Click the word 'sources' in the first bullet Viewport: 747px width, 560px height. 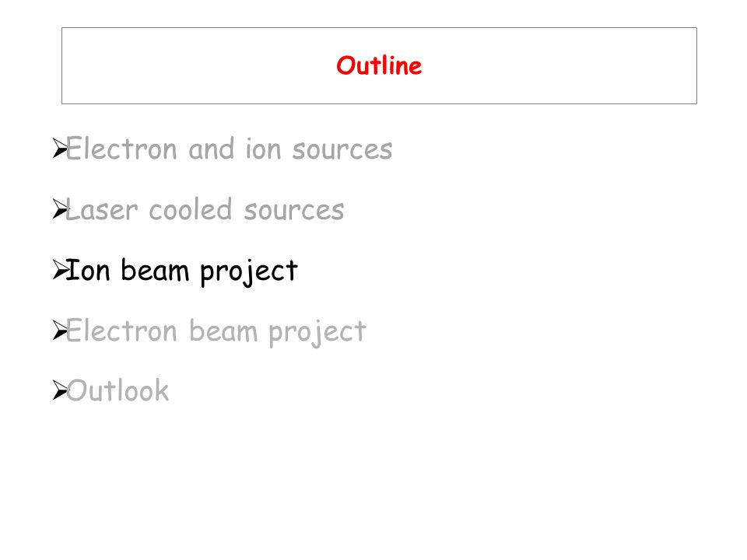pos(342,150)
